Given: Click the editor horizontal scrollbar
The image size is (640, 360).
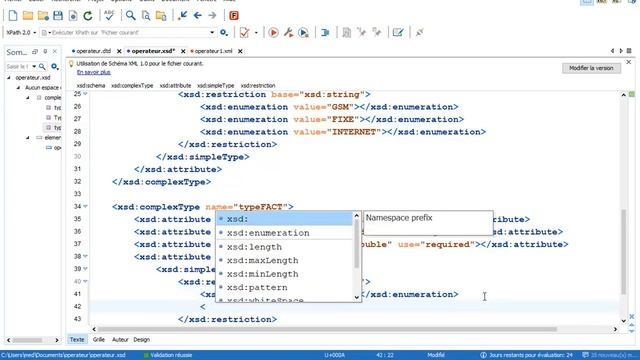Looking at the screenshot, I should tap(327, 329).
